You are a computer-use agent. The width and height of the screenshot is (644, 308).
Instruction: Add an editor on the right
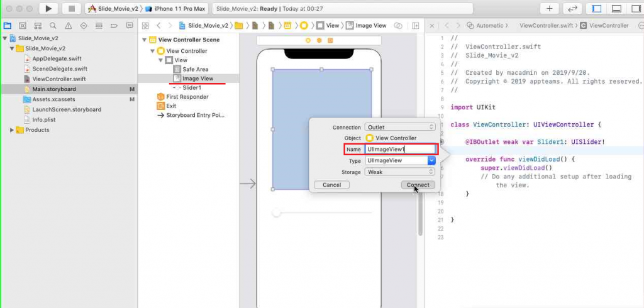(416, 26)
